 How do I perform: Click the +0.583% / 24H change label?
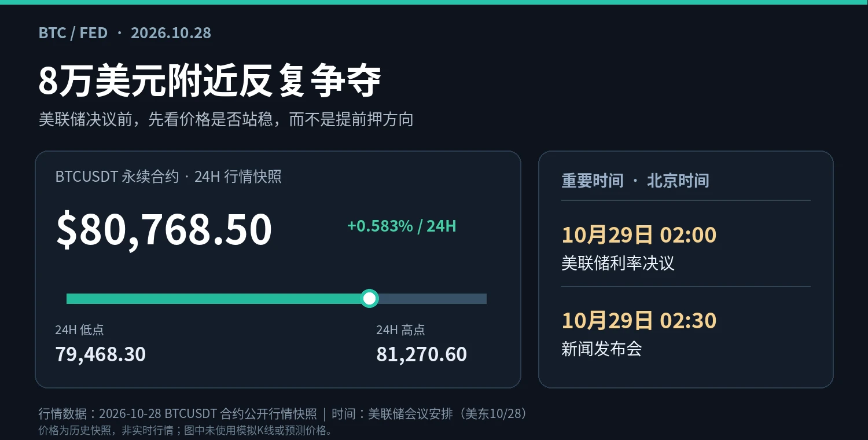coord(402,226)
